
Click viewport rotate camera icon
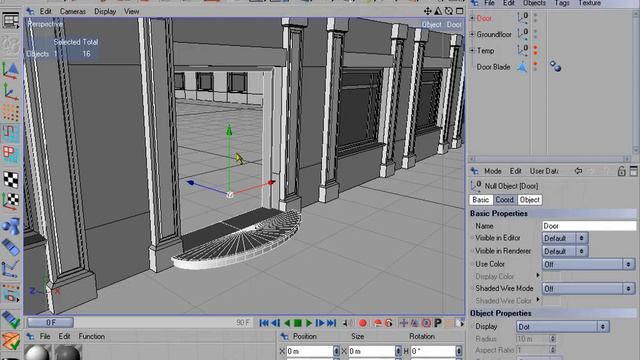(x=449, y=11)
